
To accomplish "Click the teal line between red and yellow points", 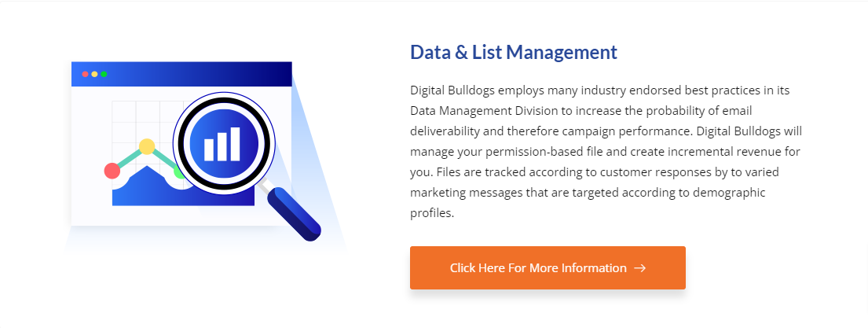I will pyautogui.click(x=130, y=159).
